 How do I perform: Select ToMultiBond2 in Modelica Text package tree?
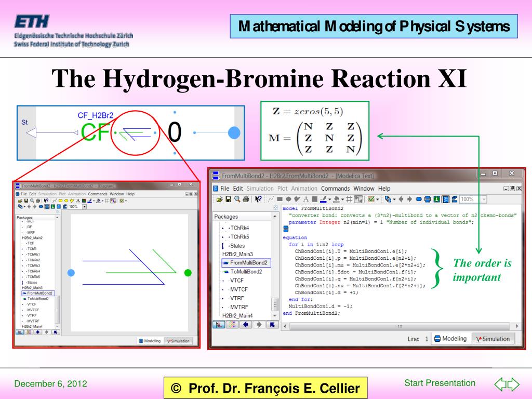coord(246,272)
